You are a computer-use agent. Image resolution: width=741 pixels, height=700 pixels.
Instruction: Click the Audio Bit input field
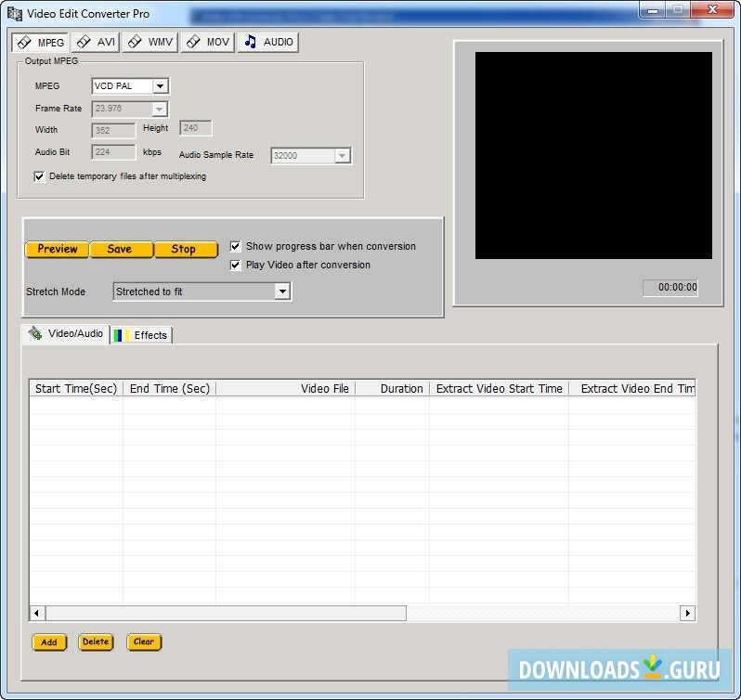(x=113, y=152)
